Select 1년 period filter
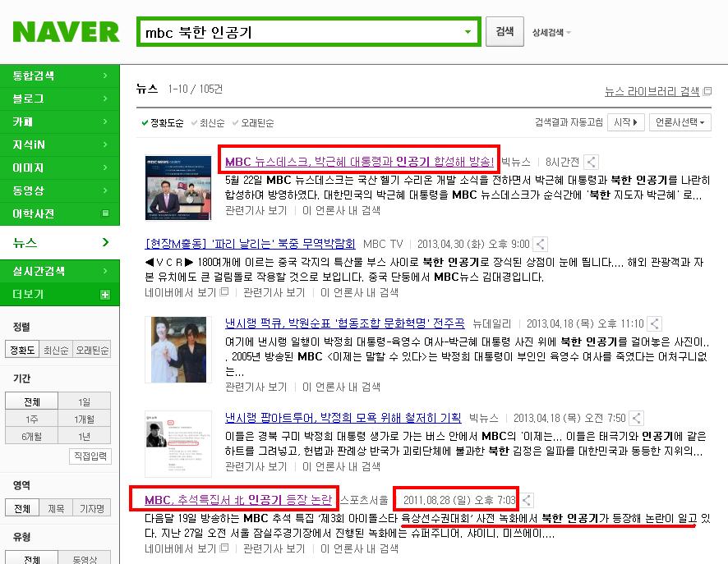This screenshot has width=728, height=564. click(x=84, y=436)
